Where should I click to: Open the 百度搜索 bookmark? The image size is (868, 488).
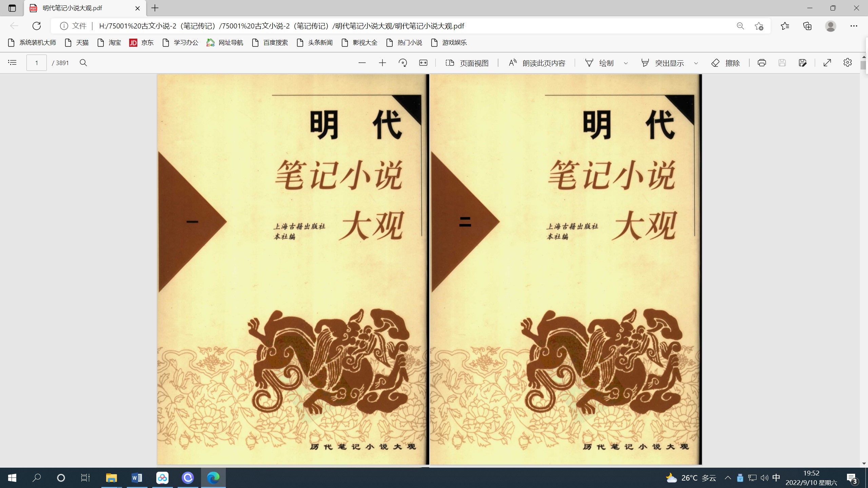click(270, 43)
